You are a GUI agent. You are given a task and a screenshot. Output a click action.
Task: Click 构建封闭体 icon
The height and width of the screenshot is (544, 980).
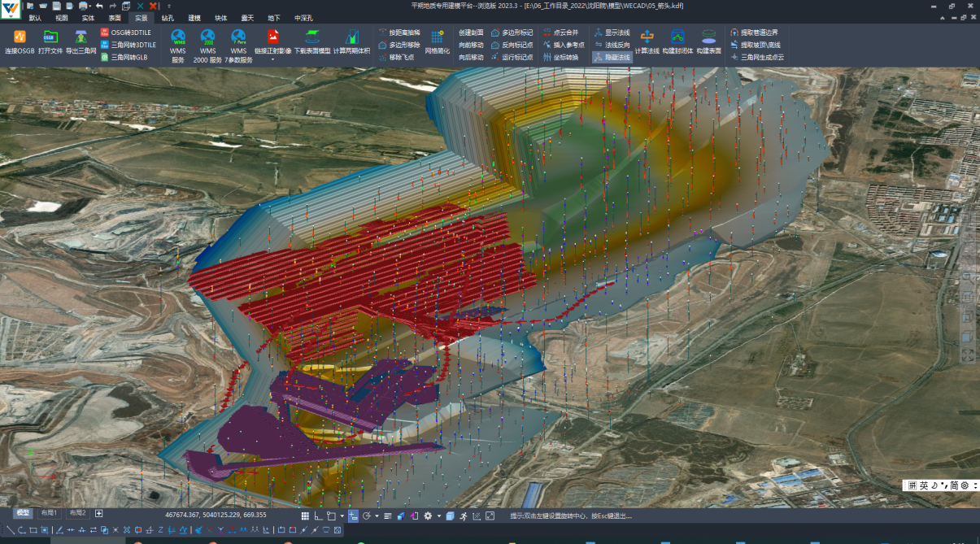677,37
